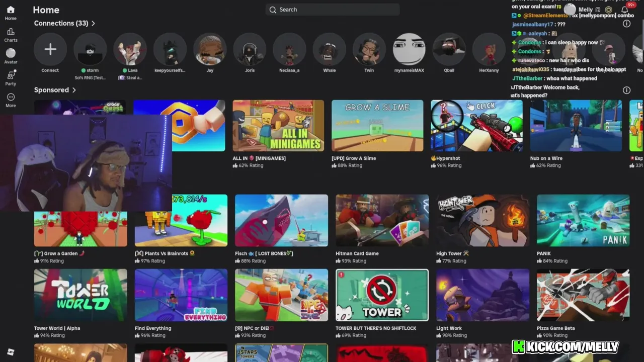Open the ALL IN MINIGAMES thumbnail
Screen dimensions: 644x362
tap(278, 125)
